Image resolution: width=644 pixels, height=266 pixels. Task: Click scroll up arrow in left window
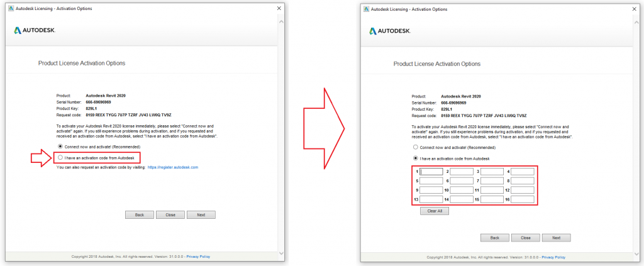coord(281,21)
